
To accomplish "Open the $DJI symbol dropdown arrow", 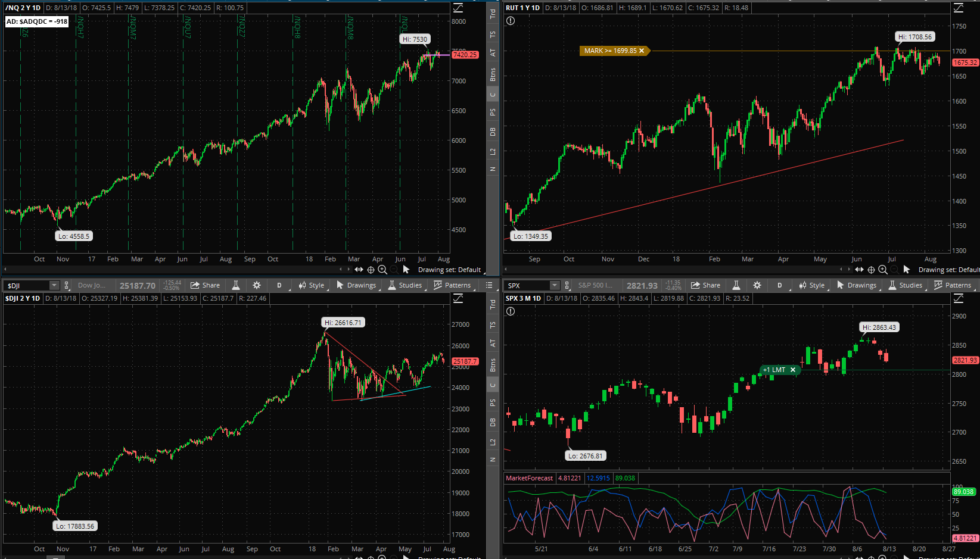I will [54, 285].
